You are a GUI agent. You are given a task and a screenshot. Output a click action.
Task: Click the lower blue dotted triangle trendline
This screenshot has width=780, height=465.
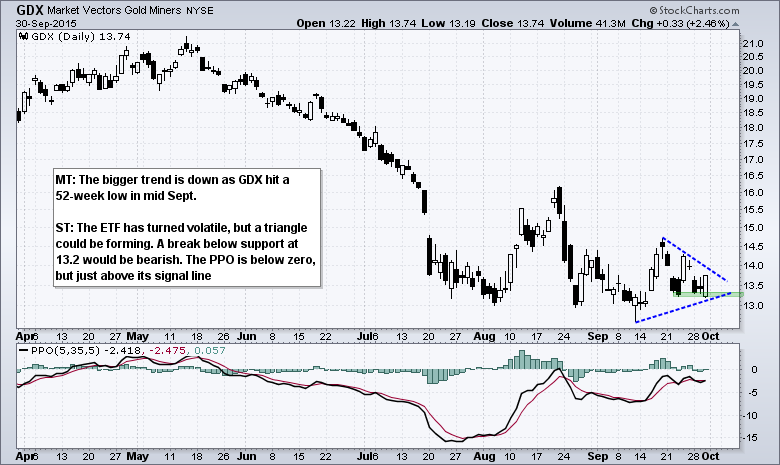(x=684, y=308)
